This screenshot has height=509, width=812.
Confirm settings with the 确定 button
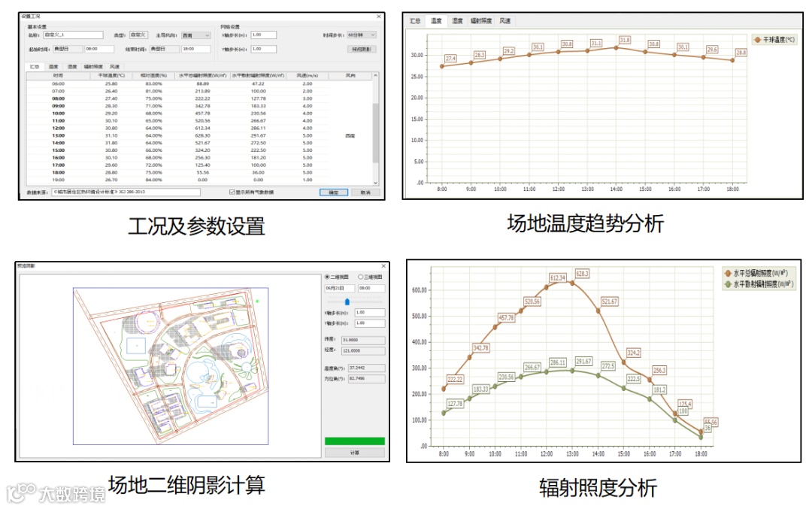pos(334,192)
